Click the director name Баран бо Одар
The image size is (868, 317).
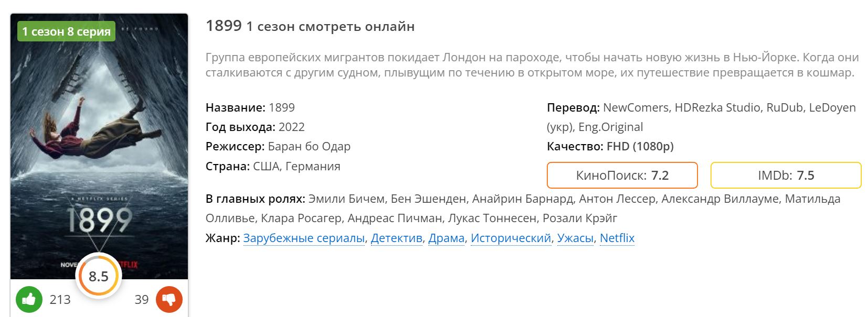tap(309, 147)
